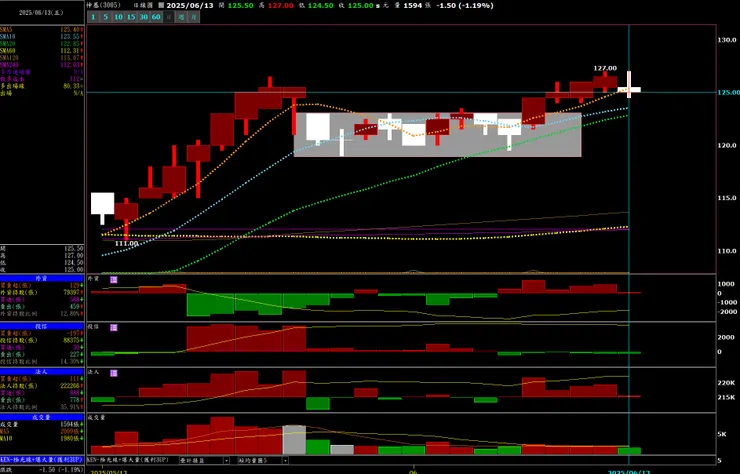Click the 外資 blue header in left panel

pyautogui.click(x=42, y=279)
